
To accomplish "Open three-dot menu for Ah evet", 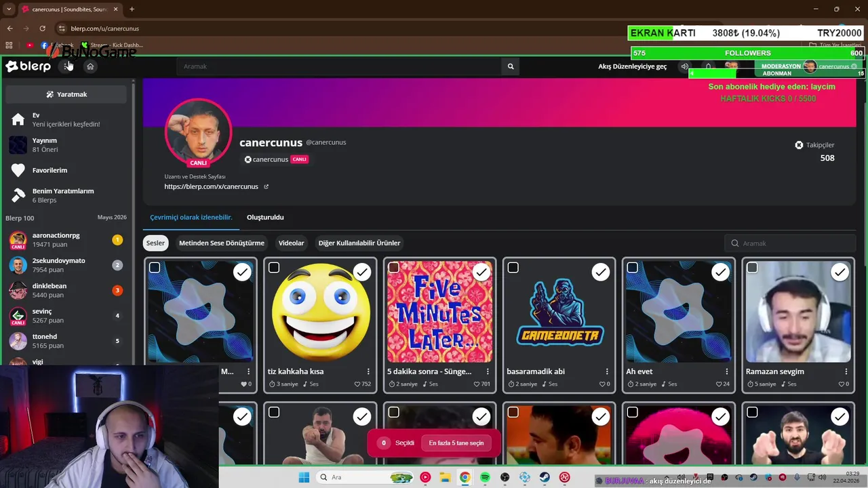I will 726,371.
